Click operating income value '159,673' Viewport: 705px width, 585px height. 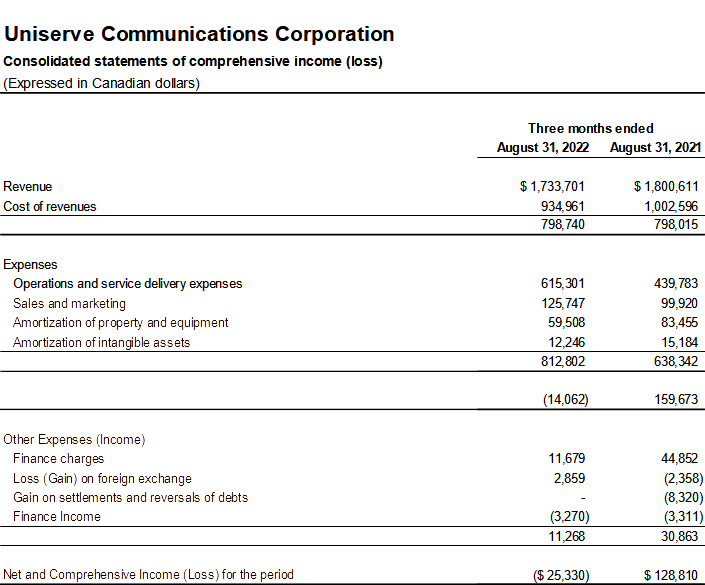(676, 399)
